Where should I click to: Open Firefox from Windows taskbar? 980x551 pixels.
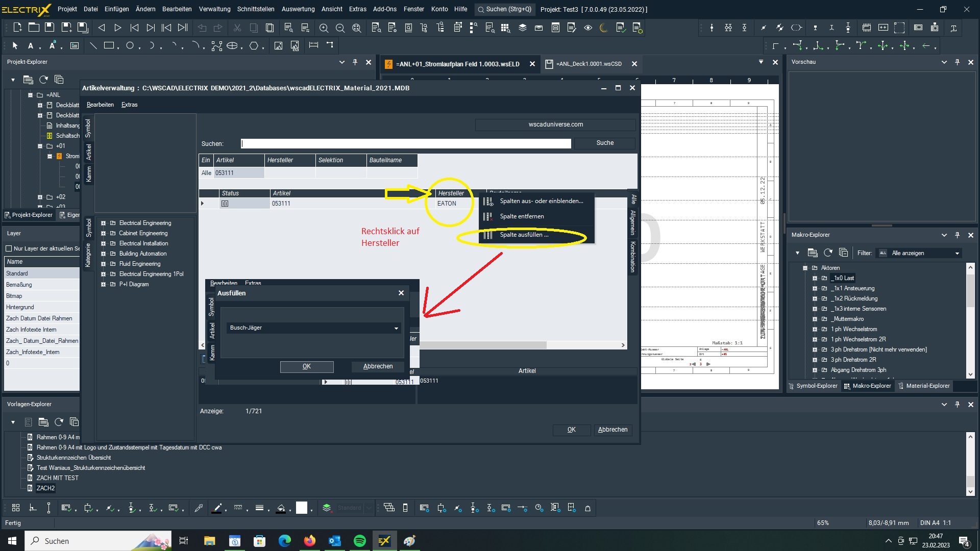[310, 541]
